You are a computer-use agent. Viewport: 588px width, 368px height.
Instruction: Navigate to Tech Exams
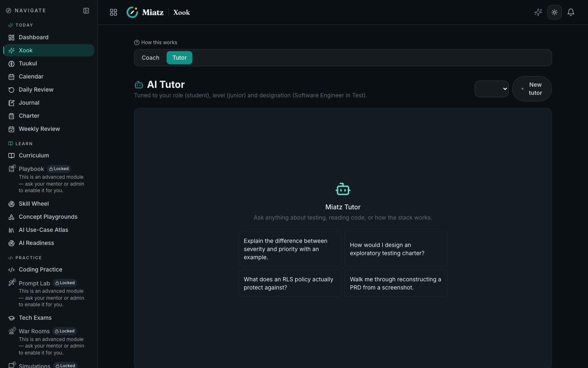[49, 318]
